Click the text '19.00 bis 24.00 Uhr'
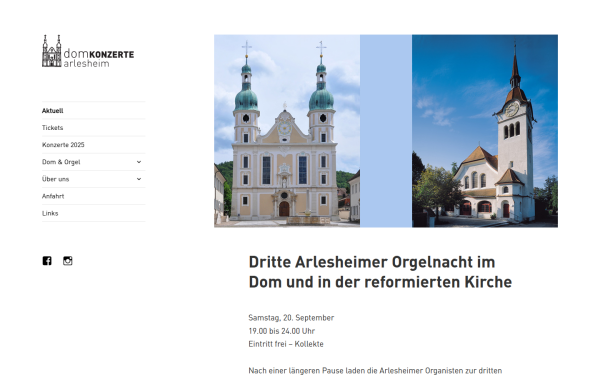600x375 pixels. pyautogui.click(x=282, y=331)
